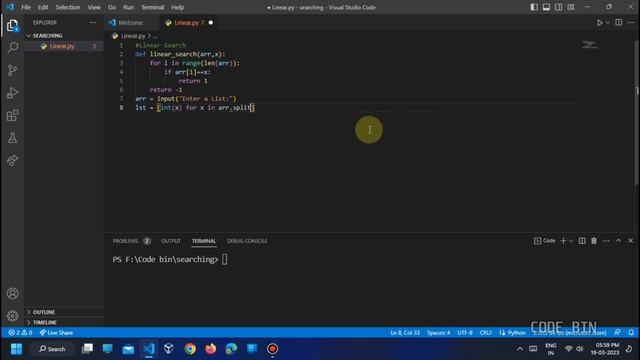Open the Testing flask view
This screenshot has width=640, height=360.
[x=12, y=138]
